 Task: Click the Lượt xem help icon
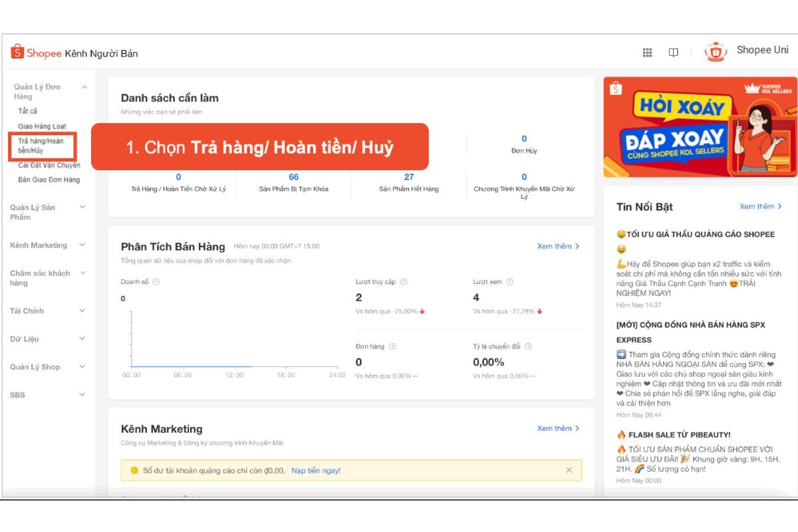click(x=510, y=282)
